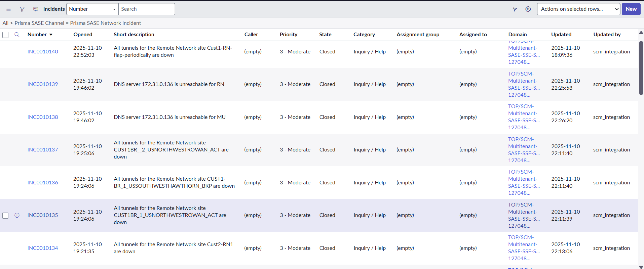Click into the Search text field
The width and height of the screenshot is (644, 269).
pos(147,9)
